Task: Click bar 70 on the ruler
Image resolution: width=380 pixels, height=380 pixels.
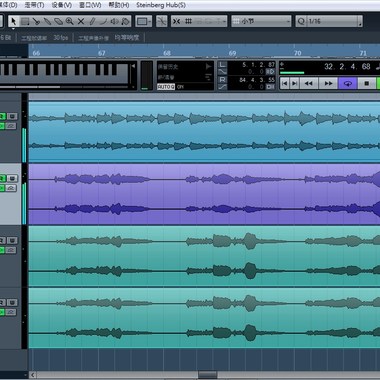Action: 297,53
